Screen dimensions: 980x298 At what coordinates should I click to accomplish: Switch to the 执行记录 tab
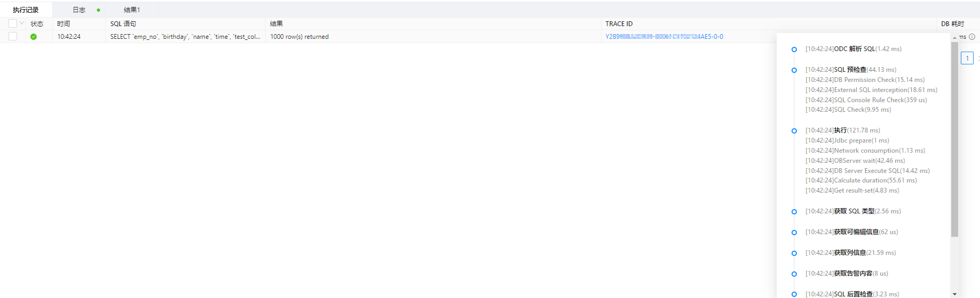point(26,10)
